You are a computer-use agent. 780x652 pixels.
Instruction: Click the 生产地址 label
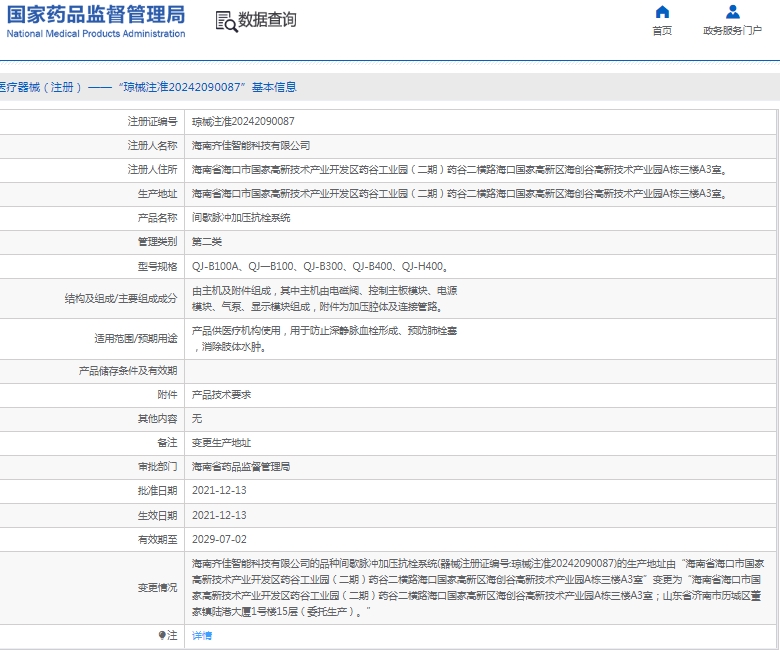pyautogui.click(x=157, y=194)
